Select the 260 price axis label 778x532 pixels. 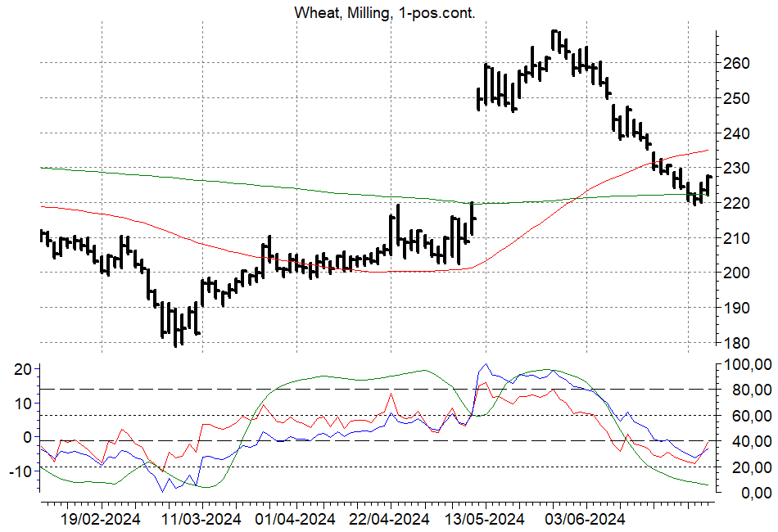737,63
